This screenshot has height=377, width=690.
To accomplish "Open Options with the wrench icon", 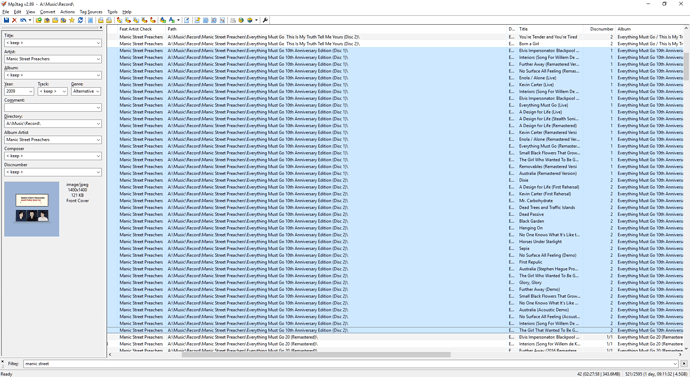I will (265, 20).
